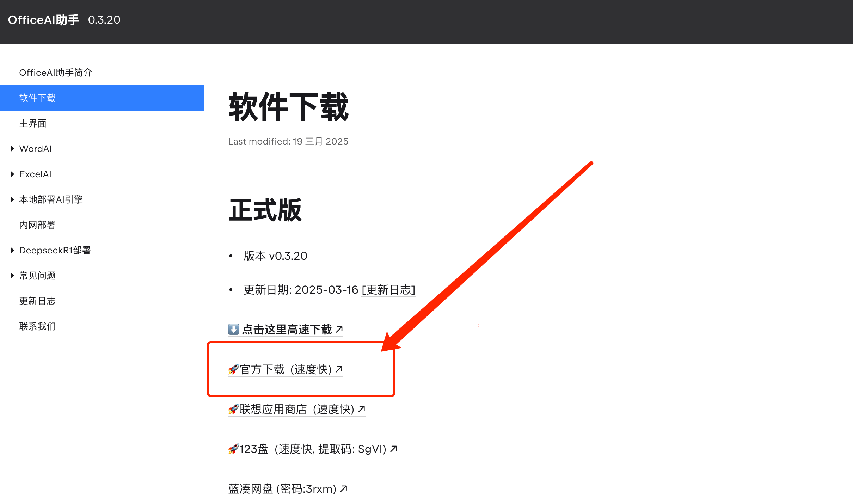Click rocket icon beside 123盘
This screenshot has width=853, height=504.
click(x=233, y=449)
